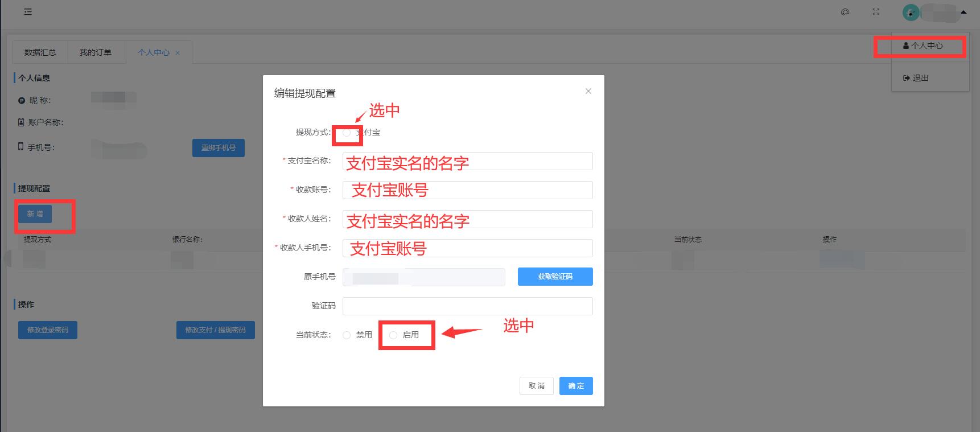Click the 验证码 input field
980x432 pixels.
[467, 306]
